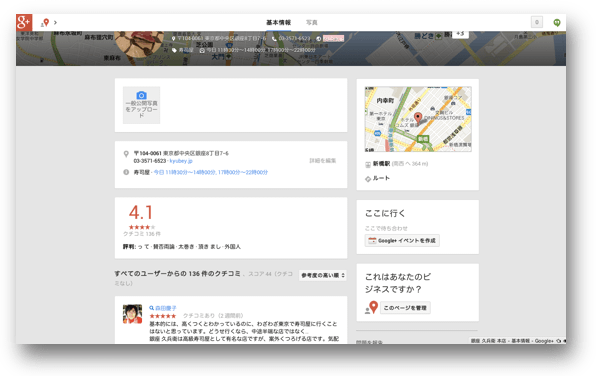Image resolution: width=596 pixels, height=376 pixels.
Task: Switch to the 写真 tab
Action: coord(312,23)
